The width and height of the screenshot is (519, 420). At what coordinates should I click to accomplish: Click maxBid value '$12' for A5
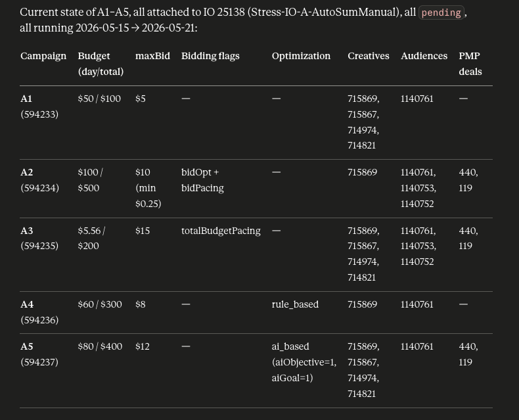click(143, 346)
